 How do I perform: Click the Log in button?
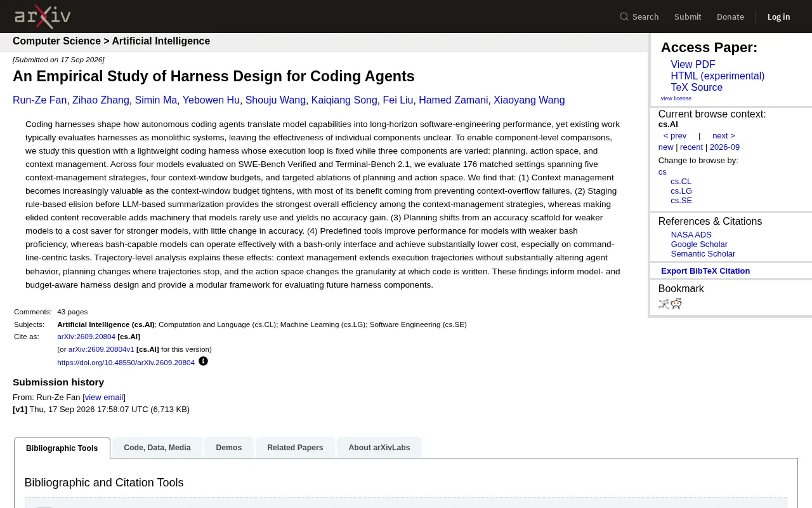(x=778, y=17)
